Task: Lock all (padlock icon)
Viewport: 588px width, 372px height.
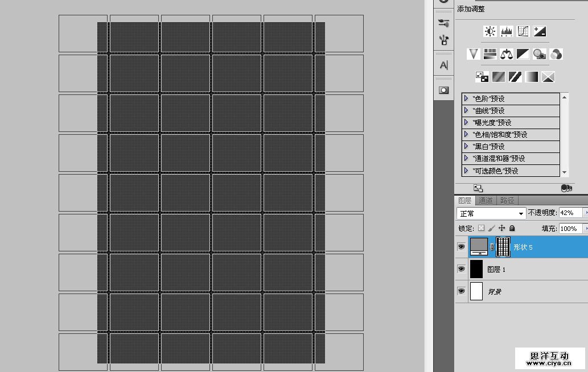Action: click(512, 228)
